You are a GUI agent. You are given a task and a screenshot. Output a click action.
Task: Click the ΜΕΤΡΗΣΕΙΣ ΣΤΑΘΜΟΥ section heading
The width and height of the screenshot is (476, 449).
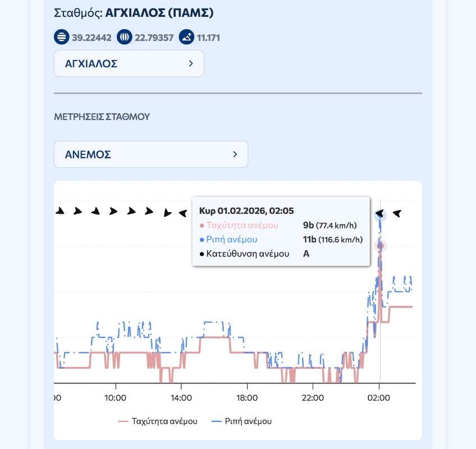[102, 117]
